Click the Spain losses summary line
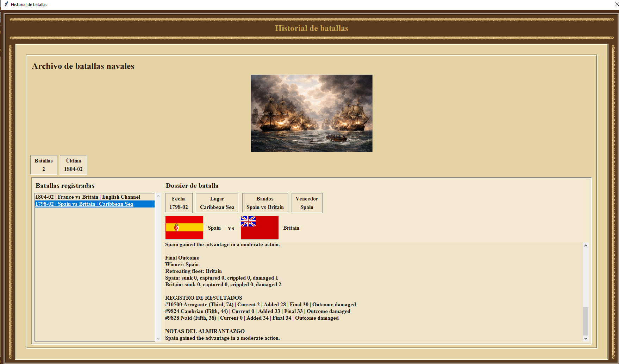The height and width of the screenshot is (364, 619). click(221, 278)
